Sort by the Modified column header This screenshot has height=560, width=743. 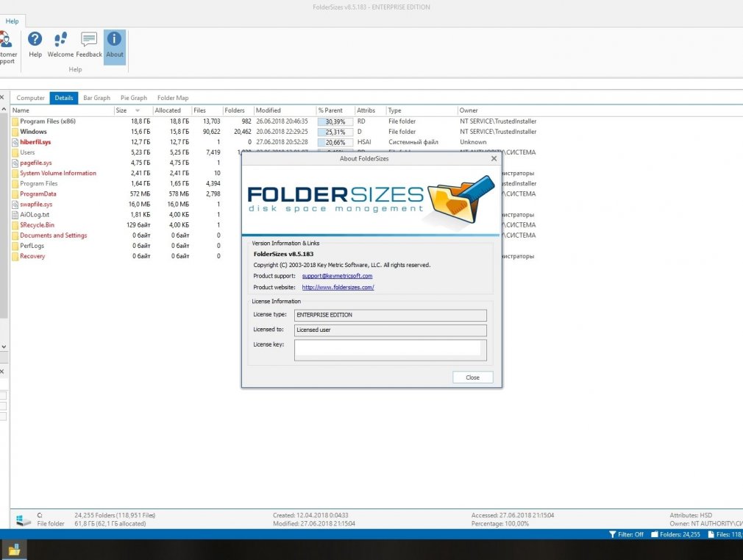(x=285, y=110)
